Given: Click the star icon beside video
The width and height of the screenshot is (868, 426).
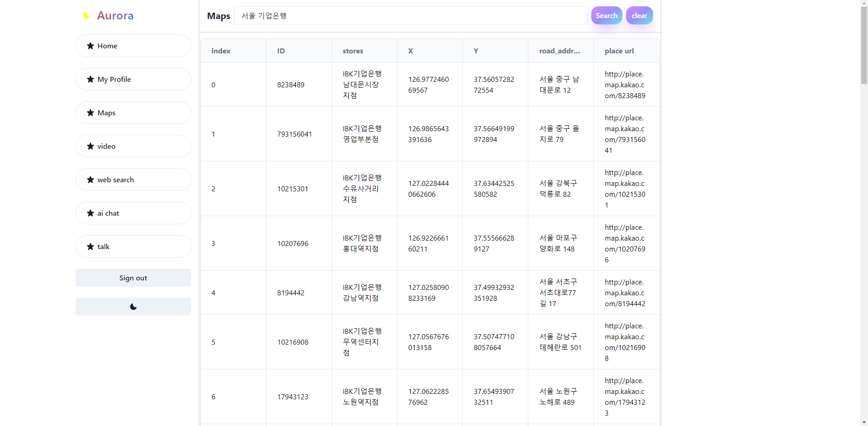Looking at the screenshot, I should (90, 146).
